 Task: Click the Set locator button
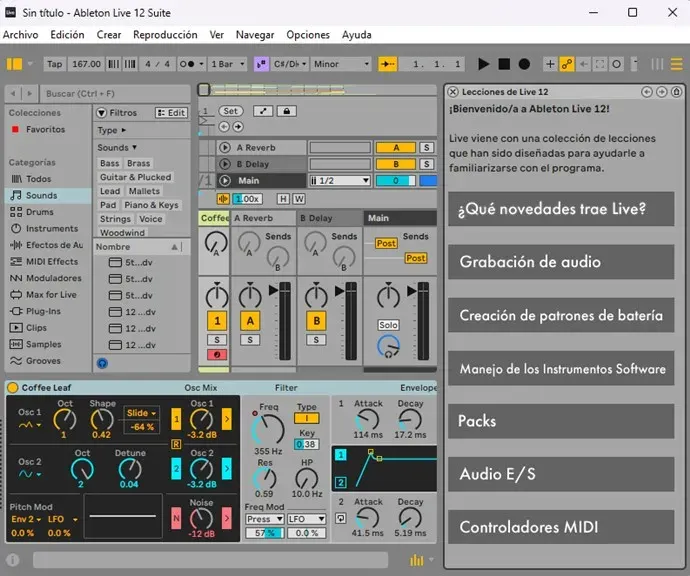click(231, 111)
